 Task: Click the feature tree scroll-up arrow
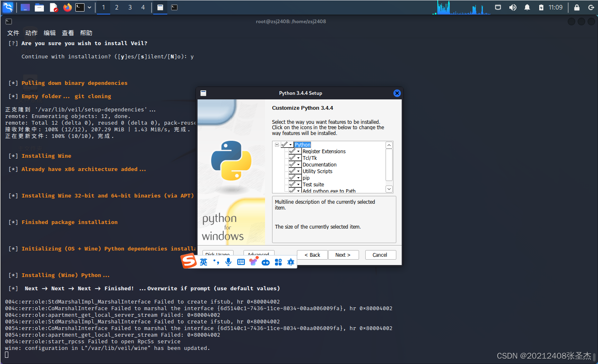pyautogui.click(x=389, y=145)
